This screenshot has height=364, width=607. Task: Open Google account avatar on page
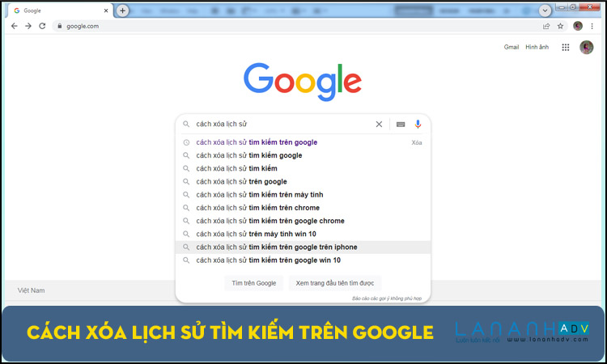pyautogui.click(x=586, y=47)
